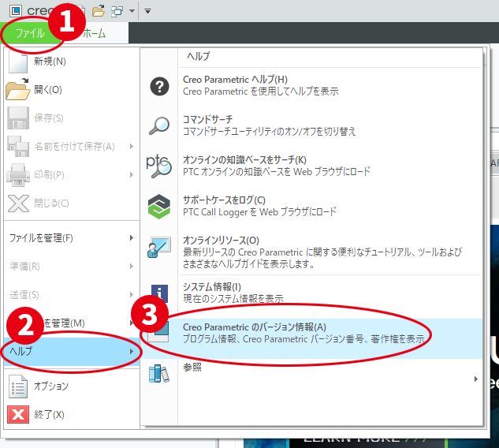
Task: Expand the 印刷(P) submenu arrow
Action: [x=132, y=175]
